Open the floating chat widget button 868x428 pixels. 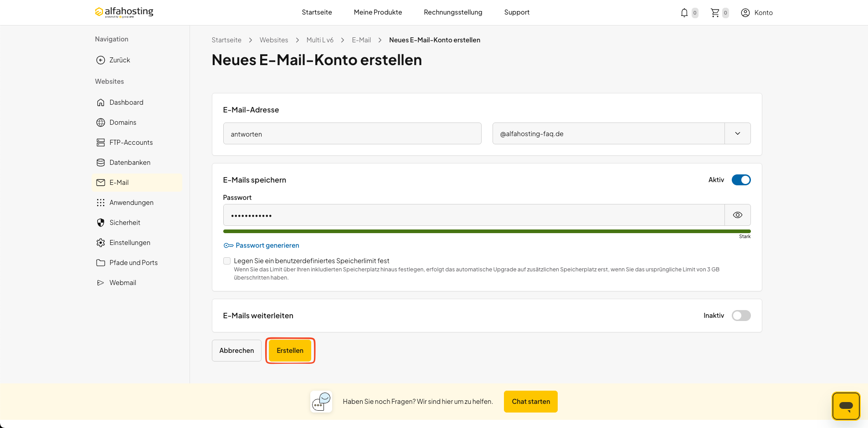coord(846,406)
